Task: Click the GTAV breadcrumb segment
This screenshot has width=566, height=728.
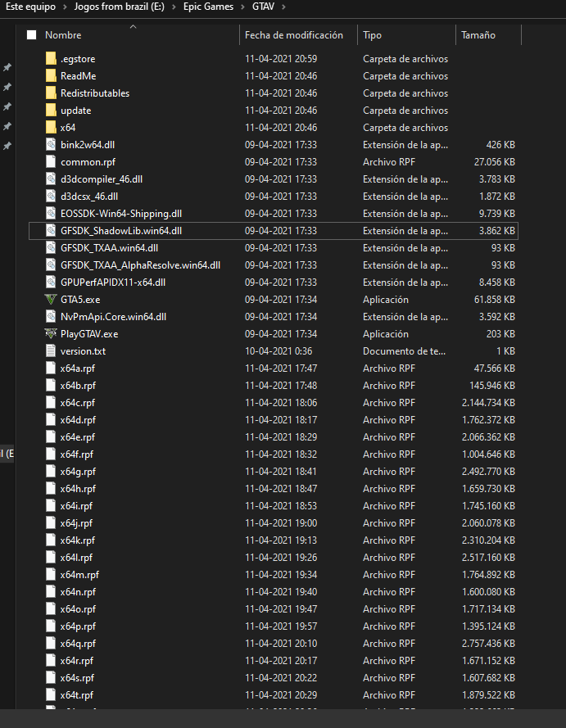Action: coord(263,7)
